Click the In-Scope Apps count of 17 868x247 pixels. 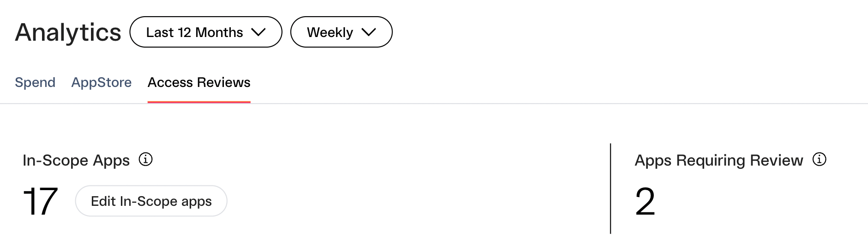[x=40, y=201]
